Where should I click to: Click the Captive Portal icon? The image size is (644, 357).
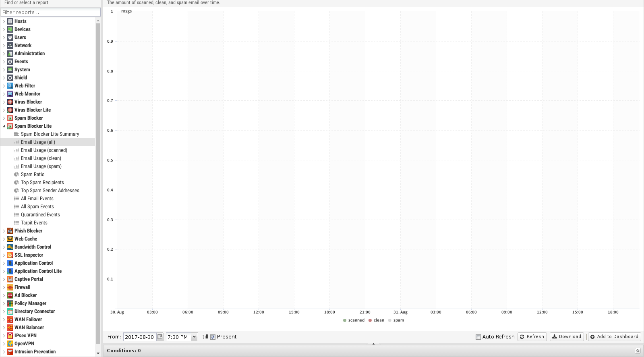[x=10, y=279]
